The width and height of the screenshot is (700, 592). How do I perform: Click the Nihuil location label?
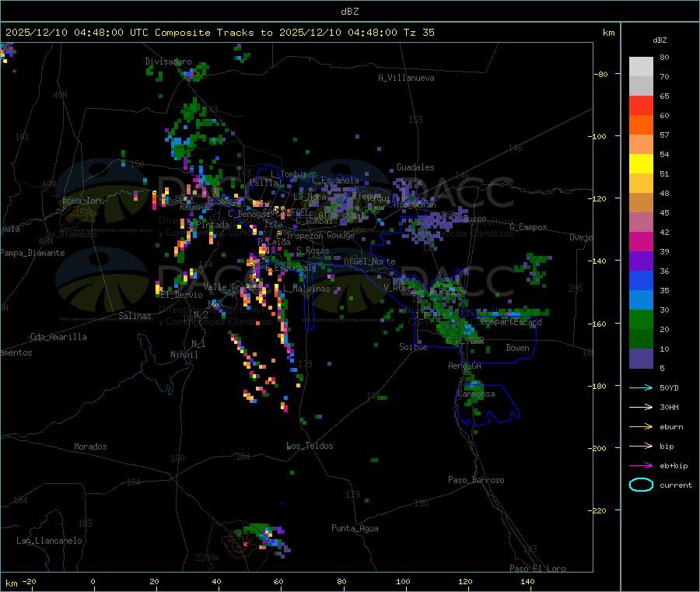[184, 355]
